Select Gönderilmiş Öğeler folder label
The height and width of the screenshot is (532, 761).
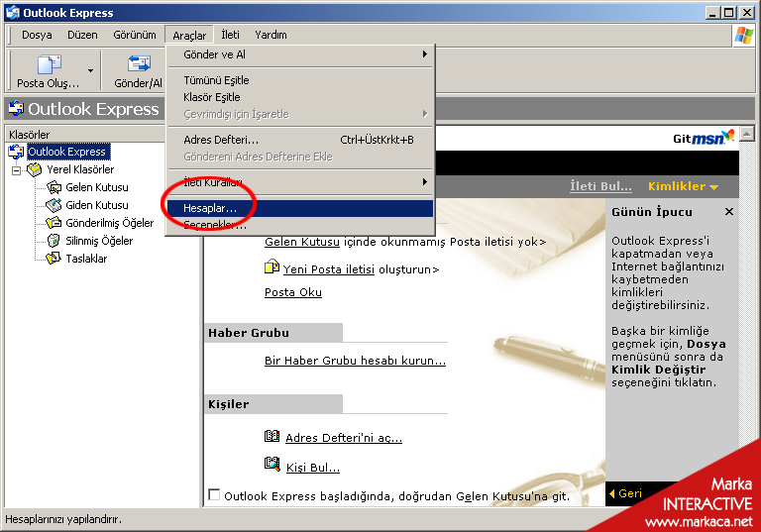coord(110,223)
